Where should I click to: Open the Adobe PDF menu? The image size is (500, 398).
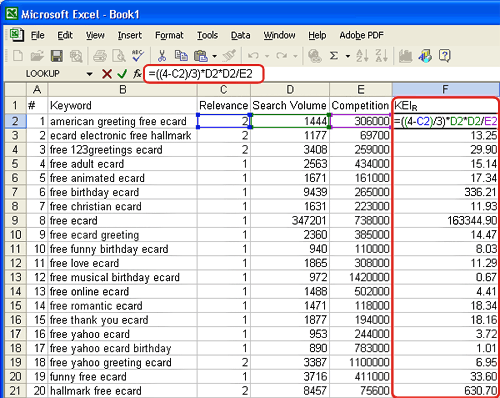pyautogui.click(x=361, y=35)
